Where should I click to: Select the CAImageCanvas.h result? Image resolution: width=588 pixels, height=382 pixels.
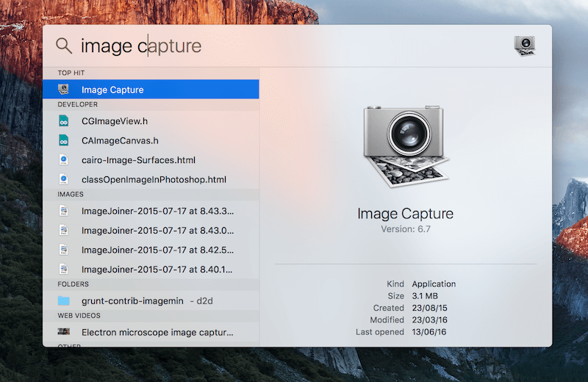120,140
